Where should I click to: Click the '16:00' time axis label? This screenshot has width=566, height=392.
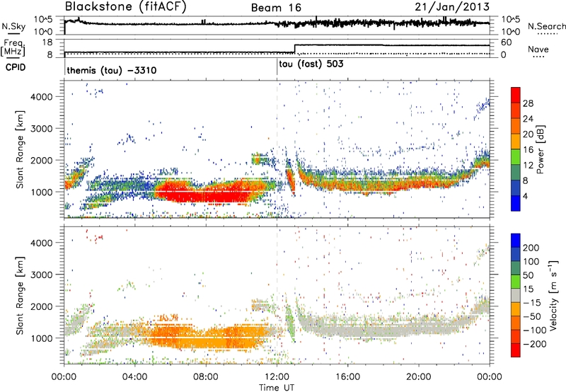[x=347, y=377]
